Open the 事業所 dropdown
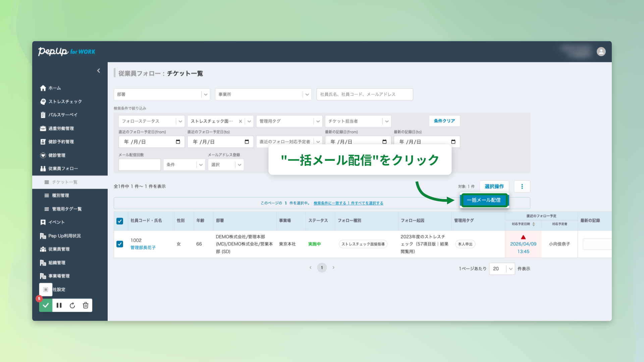 click(263, 95)
